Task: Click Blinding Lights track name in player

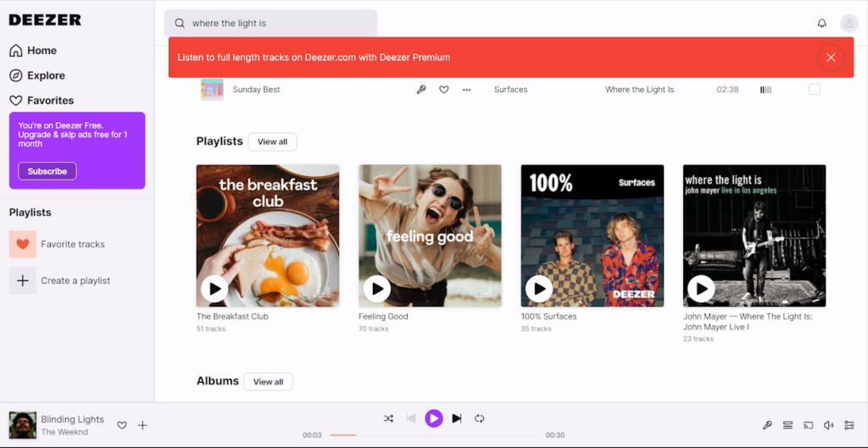Action: tap(73, 419)
